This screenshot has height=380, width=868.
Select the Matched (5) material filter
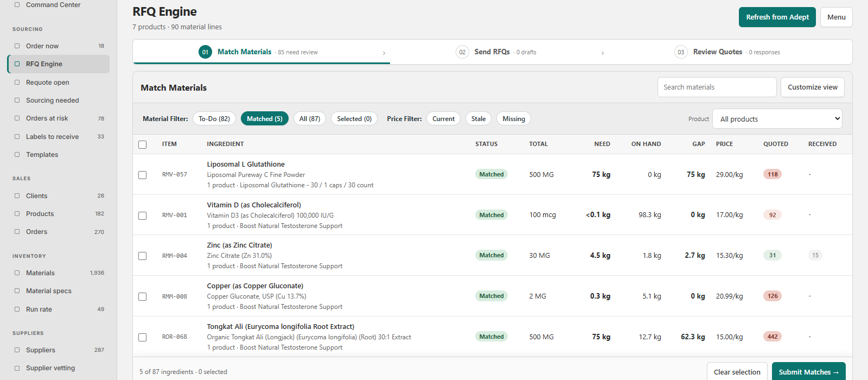pyautogui.click(x=265, y=119)
